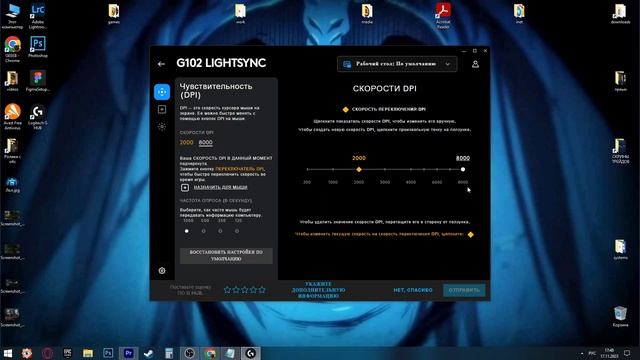This screenshot has width=640, height=360.
Task: Set report rate to 500
Action: [204, 231]
